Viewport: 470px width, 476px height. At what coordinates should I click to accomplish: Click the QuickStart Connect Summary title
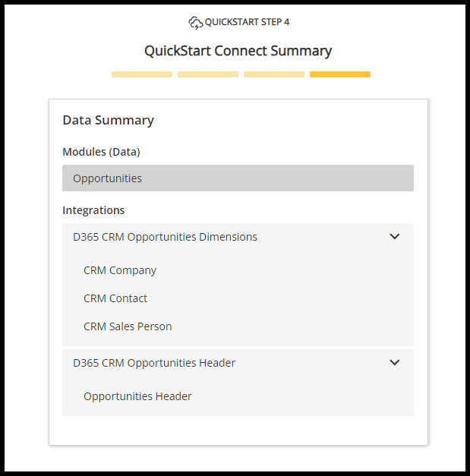point(238,51)
